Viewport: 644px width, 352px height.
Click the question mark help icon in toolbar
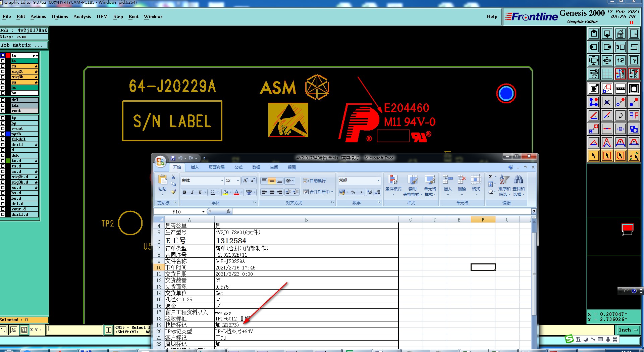pyautogui.click(x=634, y=60)
